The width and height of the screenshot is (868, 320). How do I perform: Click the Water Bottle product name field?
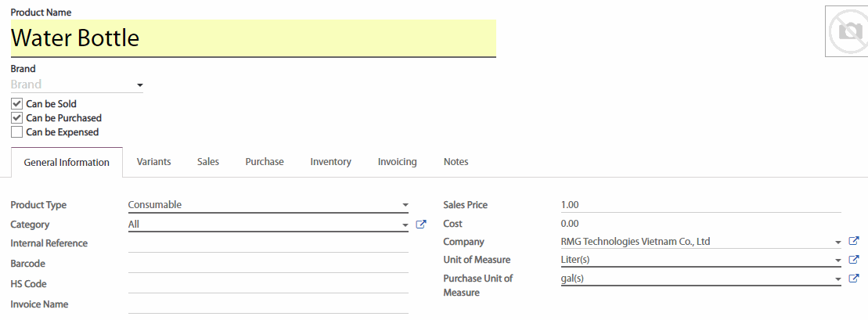coord(253,38)
